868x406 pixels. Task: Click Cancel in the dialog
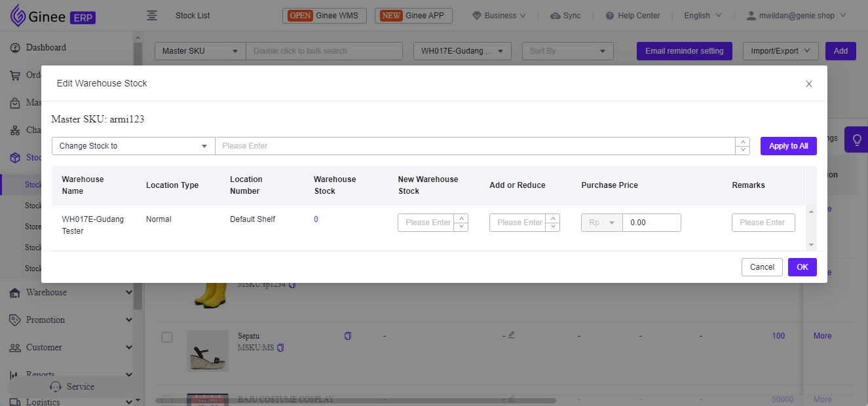point(762,267)
